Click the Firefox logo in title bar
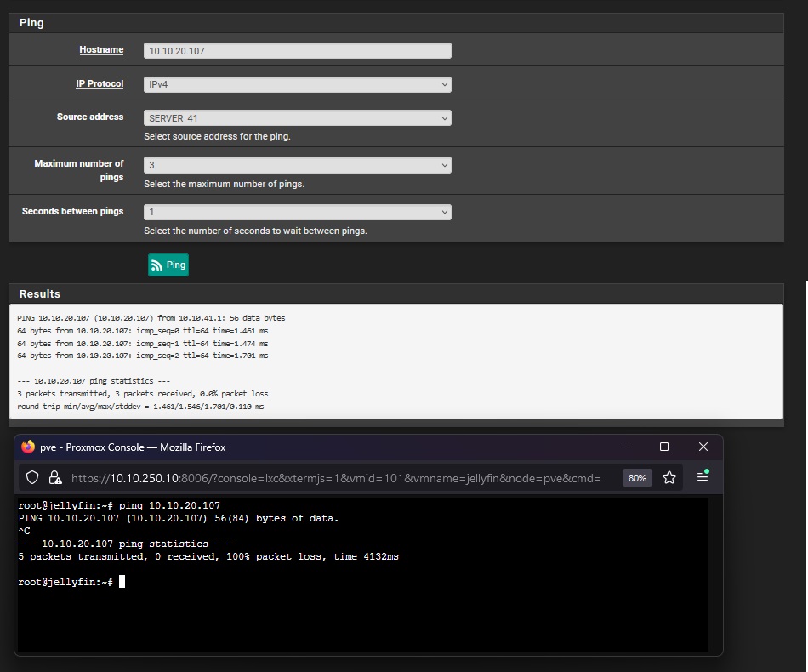The height and width of the screenshot is (672, 808). click(28, 447)
